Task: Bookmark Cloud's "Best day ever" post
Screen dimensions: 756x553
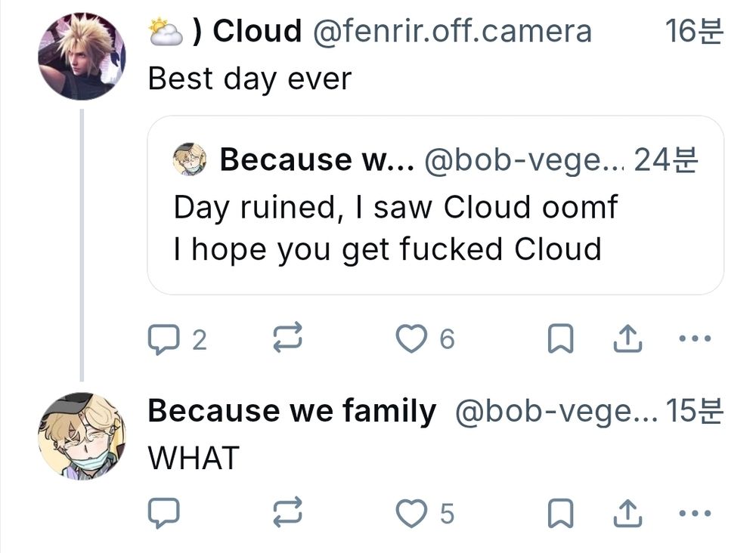Action: pos(559,340)
